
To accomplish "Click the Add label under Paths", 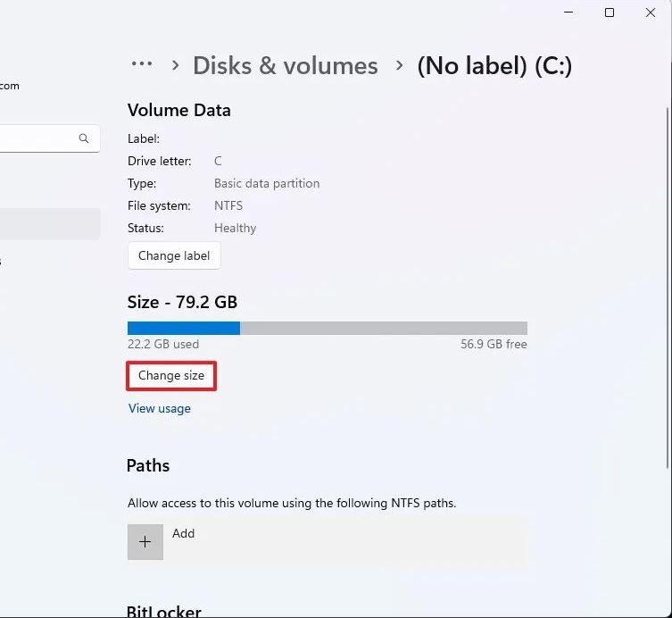I will pos(183,533).
